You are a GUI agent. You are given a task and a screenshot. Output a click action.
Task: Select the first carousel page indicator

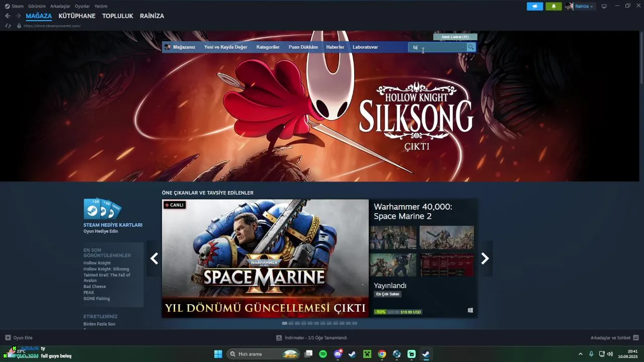click(285, 323)
